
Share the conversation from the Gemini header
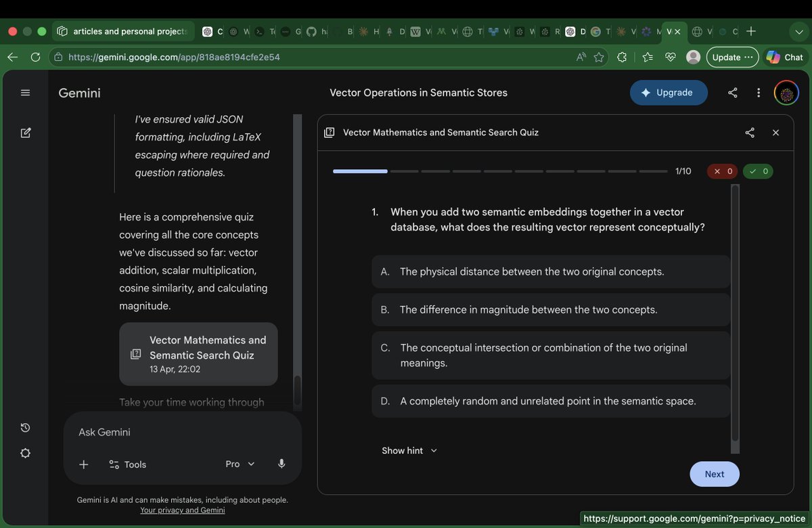pyautogui.click(x=733, y=93)
